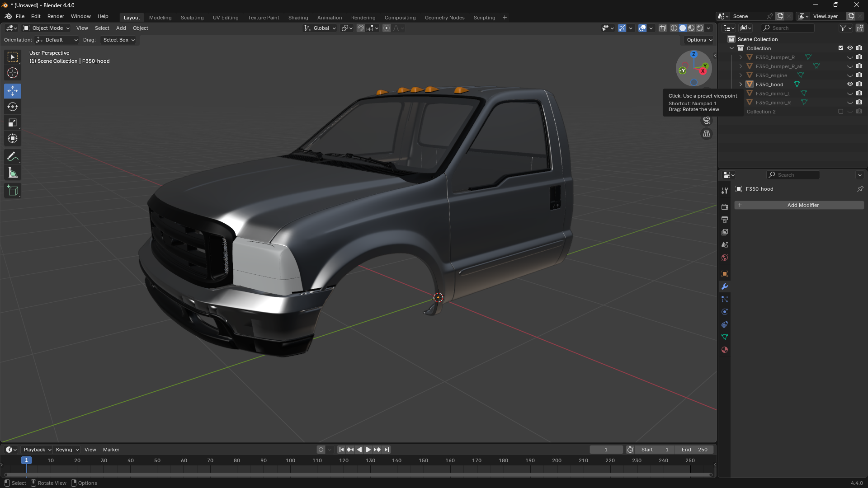Open the World properties tab

click(x=725, y=258)
